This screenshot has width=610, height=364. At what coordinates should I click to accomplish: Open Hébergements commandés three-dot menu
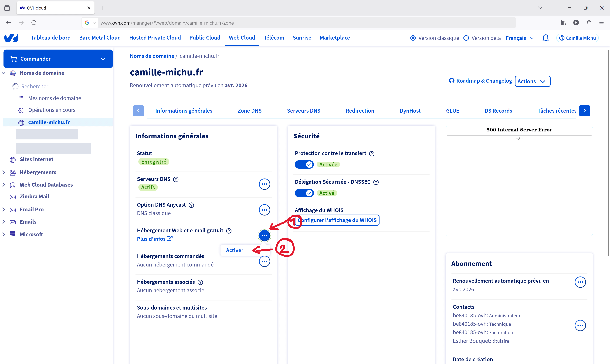(x=264, y=261)
